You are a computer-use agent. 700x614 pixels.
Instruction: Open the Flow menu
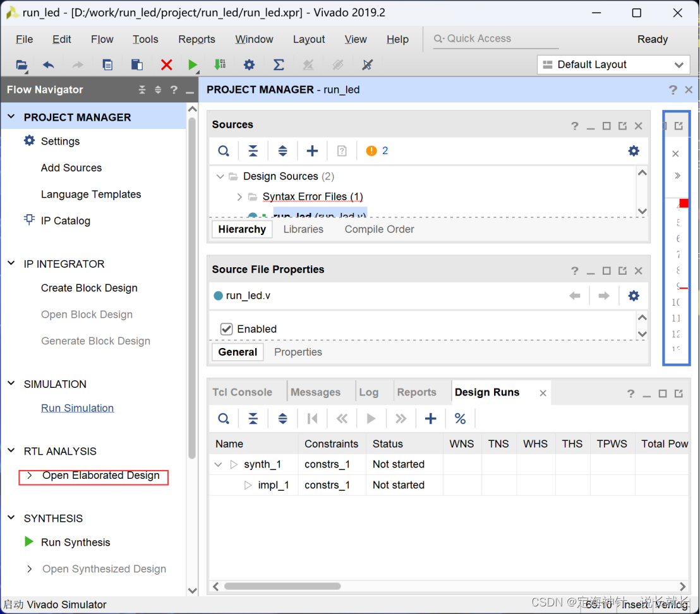(102, 39)
